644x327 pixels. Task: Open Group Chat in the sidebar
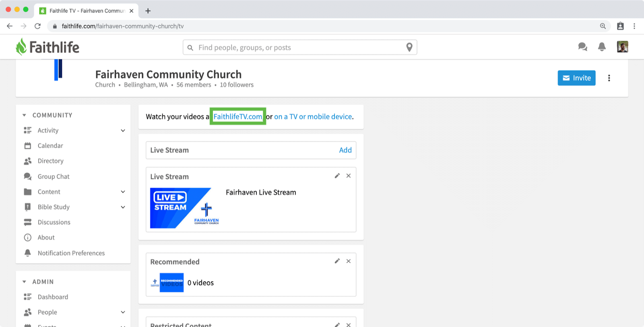(x=54, y=176)
